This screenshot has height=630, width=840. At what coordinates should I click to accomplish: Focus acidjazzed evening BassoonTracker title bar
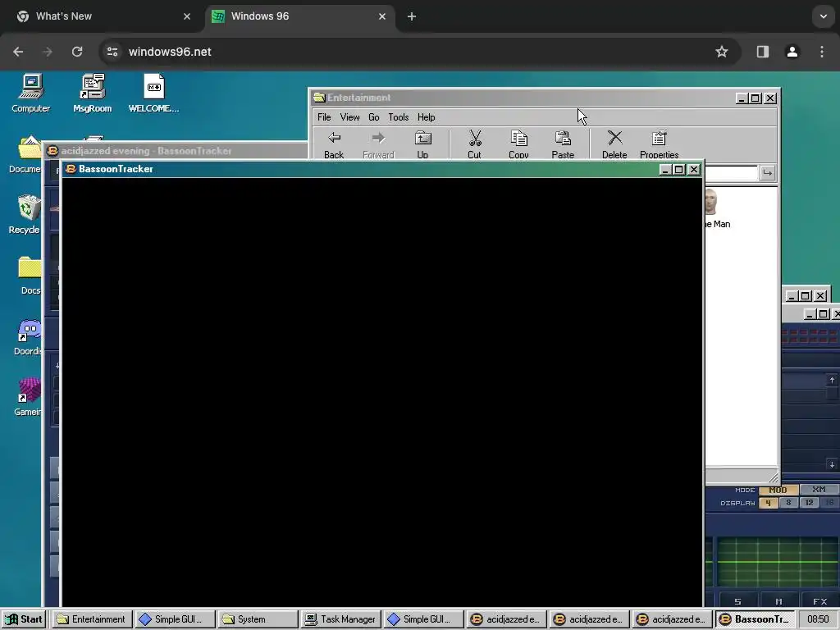pos(177,151)
